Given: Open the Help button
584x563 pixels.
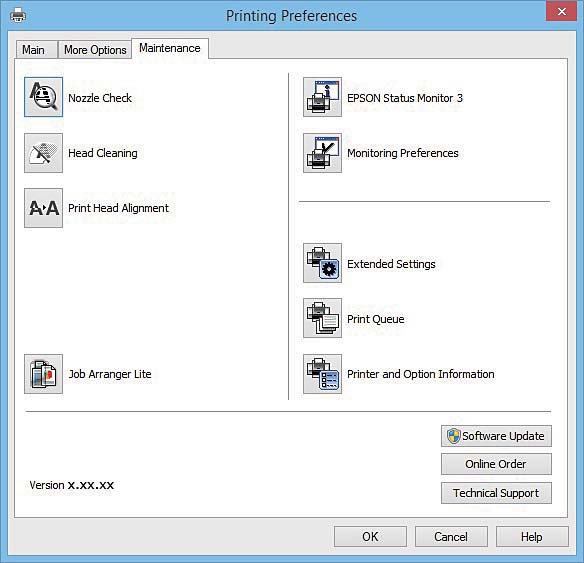Looking at the screenshot, I should pyautogui.click(x=532, y=537).
